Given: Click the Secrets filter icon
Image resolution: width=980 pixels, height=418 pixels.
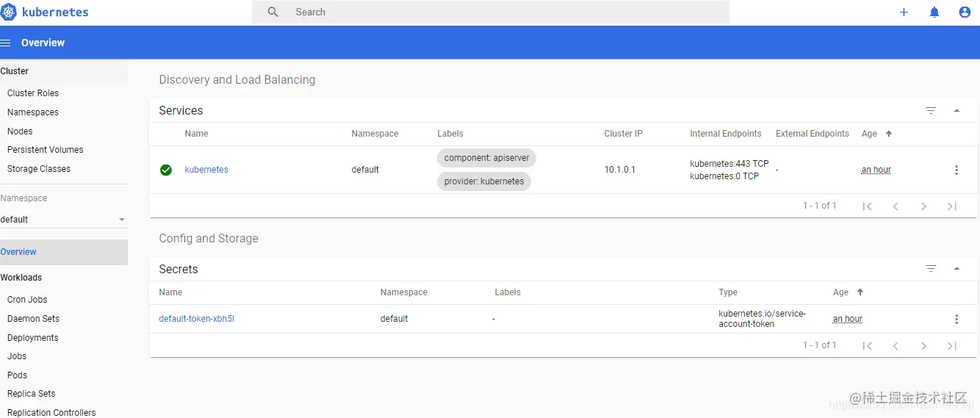Looking at the screenshot, I should coord(931,269).
